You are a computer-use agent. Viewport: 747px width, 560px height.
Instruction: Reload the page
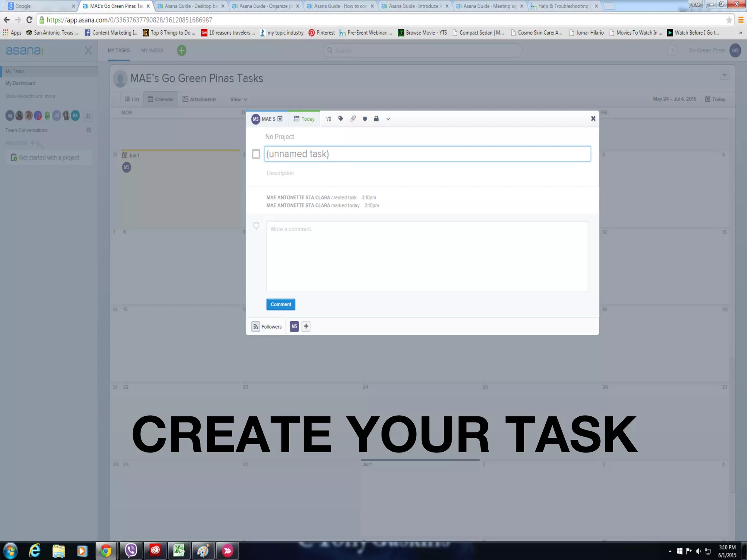coord(30,20)
